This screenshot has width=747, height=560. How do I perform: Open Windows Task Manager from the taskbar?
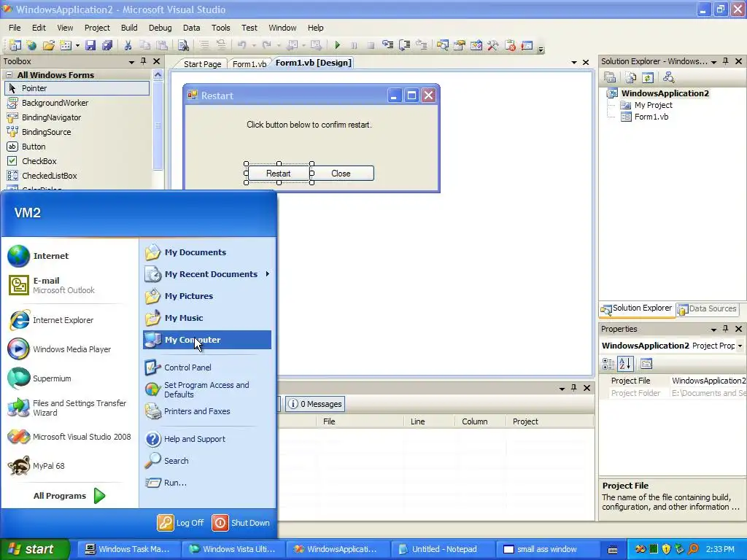127,549
